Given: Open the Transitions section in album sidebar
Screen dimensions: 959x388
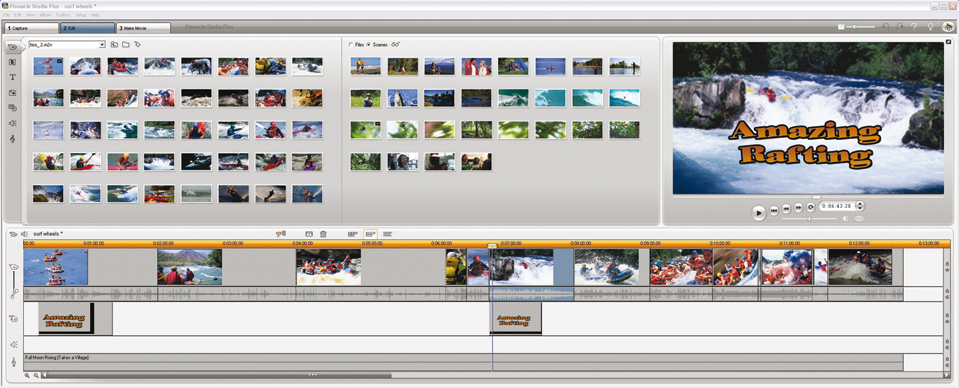Looking at the screenshot, I should [12, 62].
